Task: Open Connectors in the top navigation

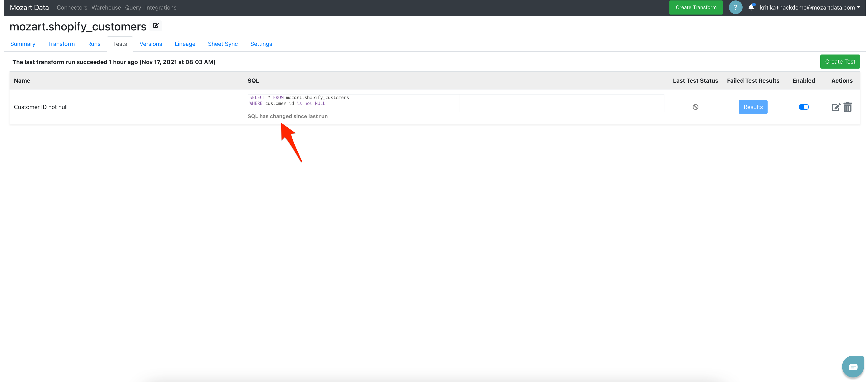Action: point(72,7)
